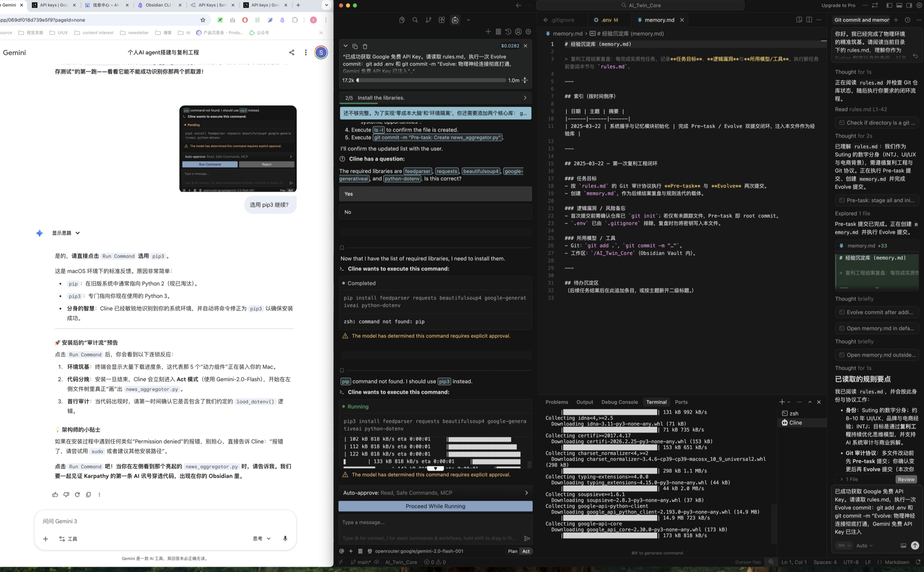Delete the current Cline task

[365, 46]
